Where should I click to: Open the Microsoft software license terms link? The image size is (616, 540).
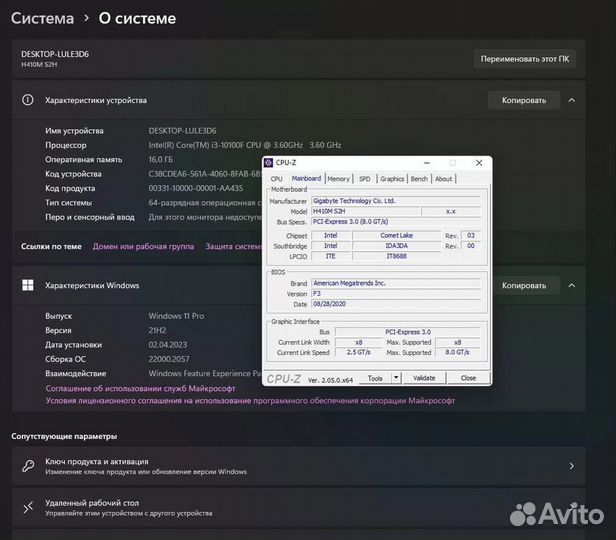click(x=250, y=401)
